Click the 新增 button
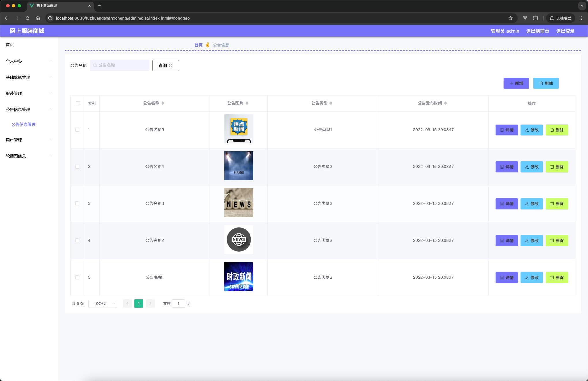The width and height of the screenshot is (588, 381). coord(516,83)
